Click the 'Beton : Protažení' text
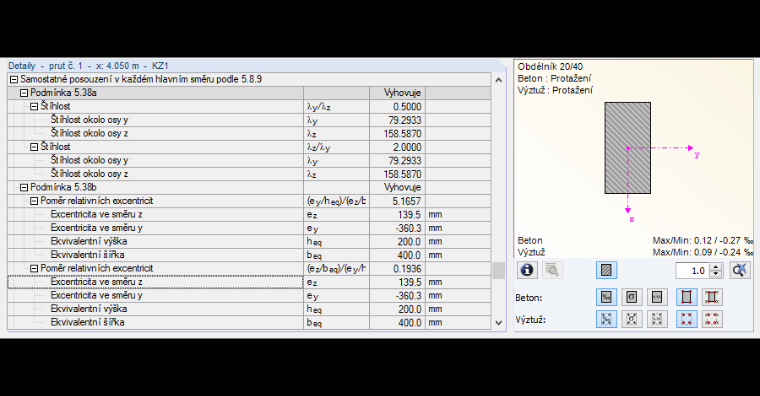 coord(554,79)
